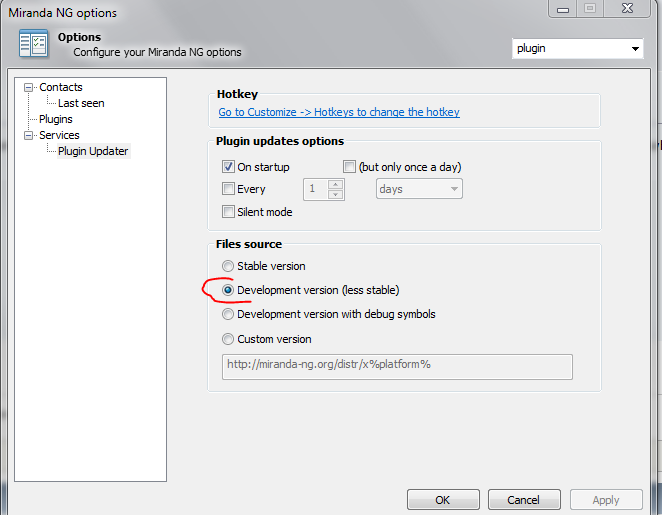Click the Options header icon
This screenshot has height=515, width=662.
[x=33, y=43]
